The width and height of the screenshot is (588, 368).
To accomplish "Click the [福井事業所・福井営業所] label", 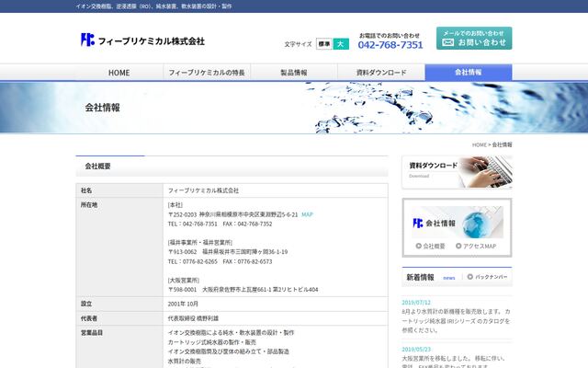I will (x=200, y=243).
